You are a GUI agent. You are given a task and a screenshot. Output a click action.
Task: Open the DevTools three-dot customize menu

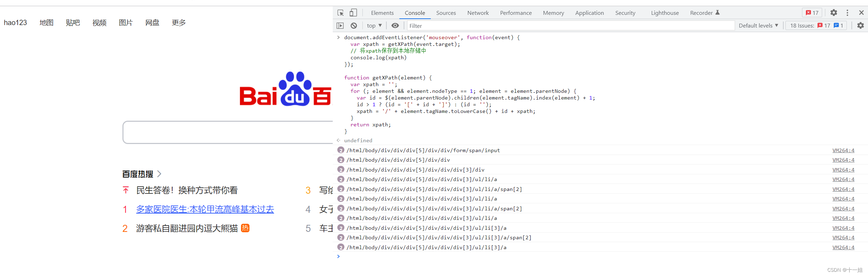click(x=847, y=13)
